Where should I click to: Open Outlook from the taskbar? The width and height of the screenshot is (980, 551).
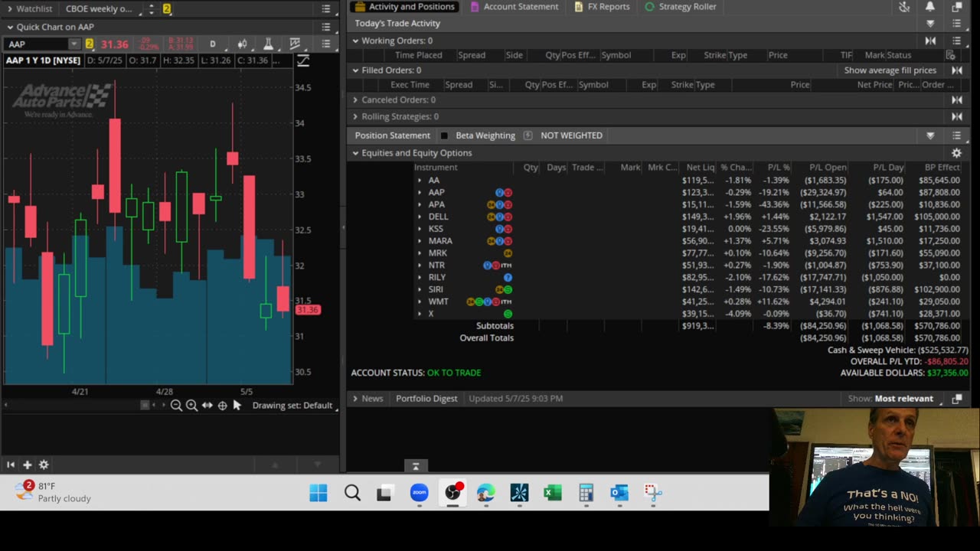619,493
